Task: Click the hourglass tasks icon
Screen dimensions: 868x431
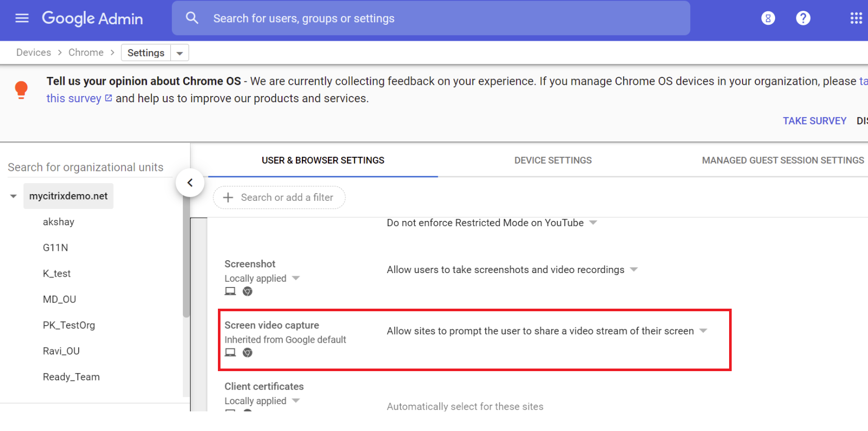Action: (768, 19)
